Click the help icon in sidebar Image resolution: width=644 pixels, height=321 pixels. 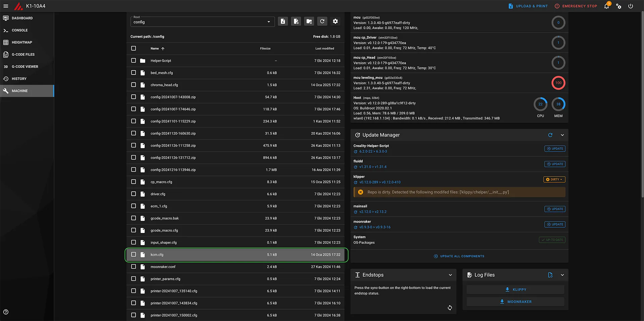[6, 312]
